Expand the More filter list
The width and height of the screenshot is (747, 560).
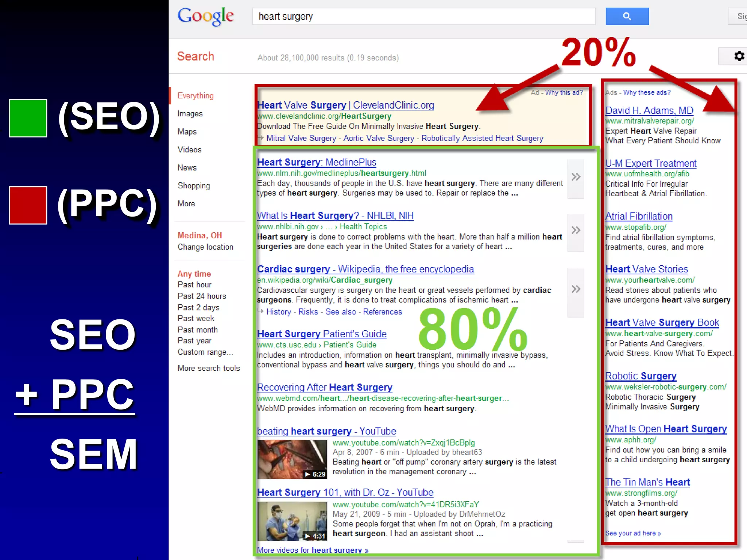(x=186, y=203)
